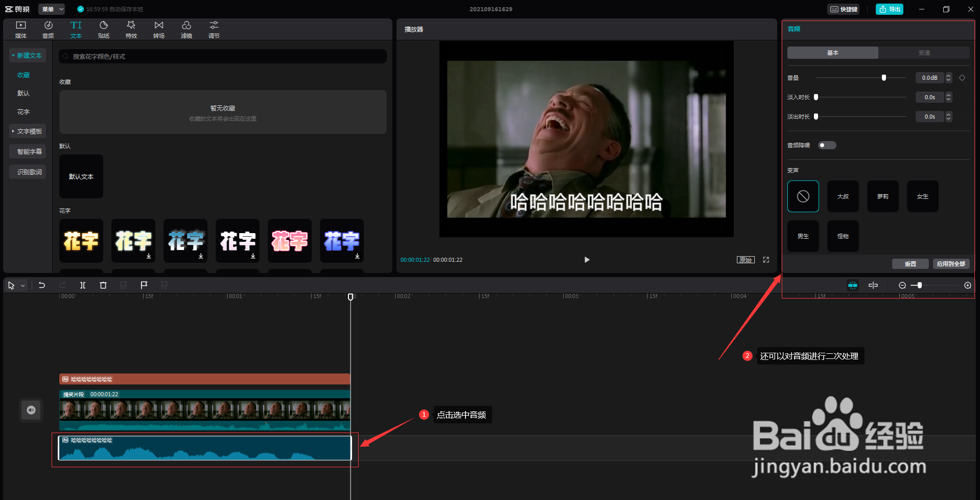980x500 pixels.
Task: Zoom out the timeline
Action: tap(902, 285)
